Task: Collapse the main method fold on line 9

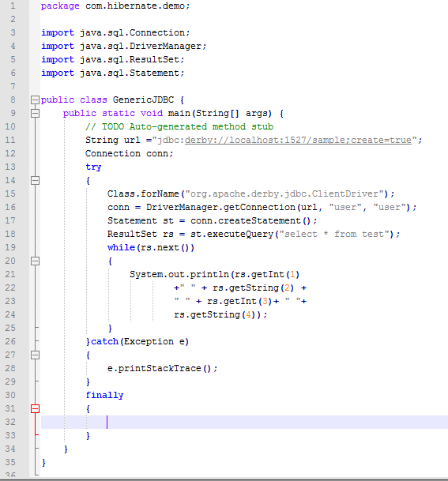Action: pos(36,113)
